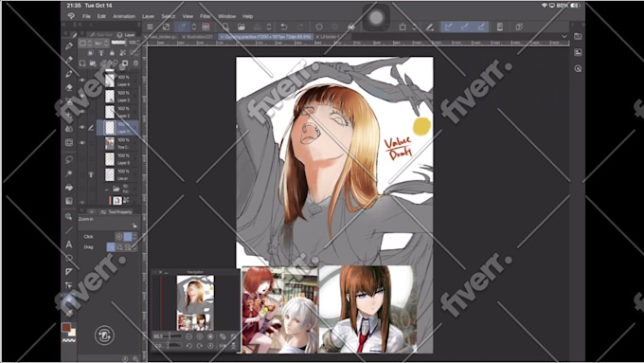This screenshot has height=363, width=644.
Task: Choose the main drawing color swatch
Action: pos(65,327)
